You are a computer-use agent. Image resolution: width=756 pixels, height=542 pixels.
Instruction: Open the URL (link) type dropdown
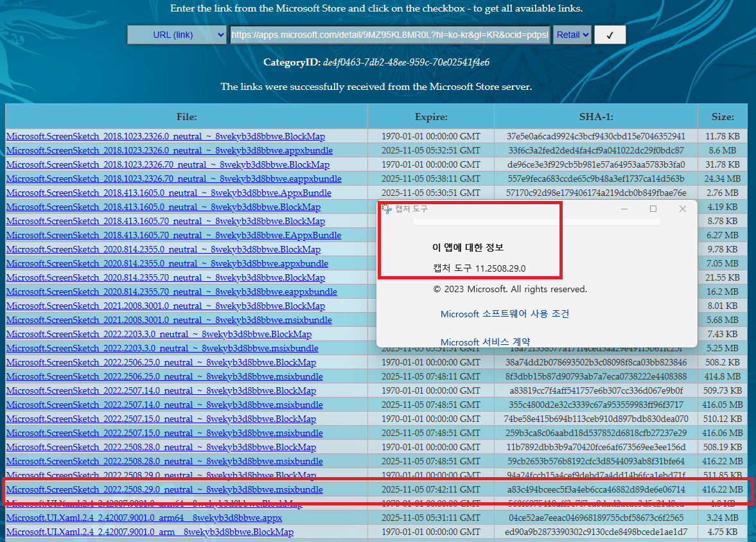177,35
